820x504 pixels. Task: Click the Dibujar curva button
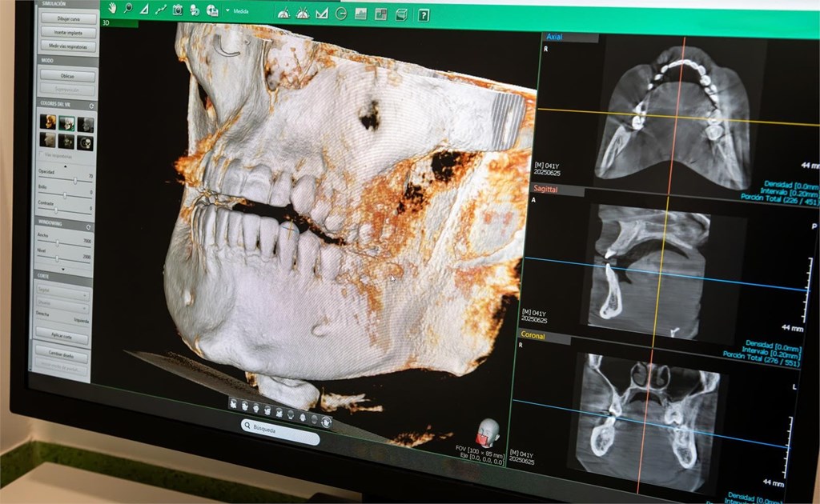tap(69, 18)
